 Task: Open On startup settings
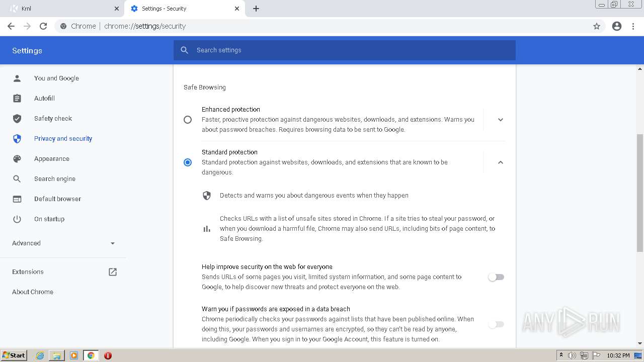tap(49, 219)
